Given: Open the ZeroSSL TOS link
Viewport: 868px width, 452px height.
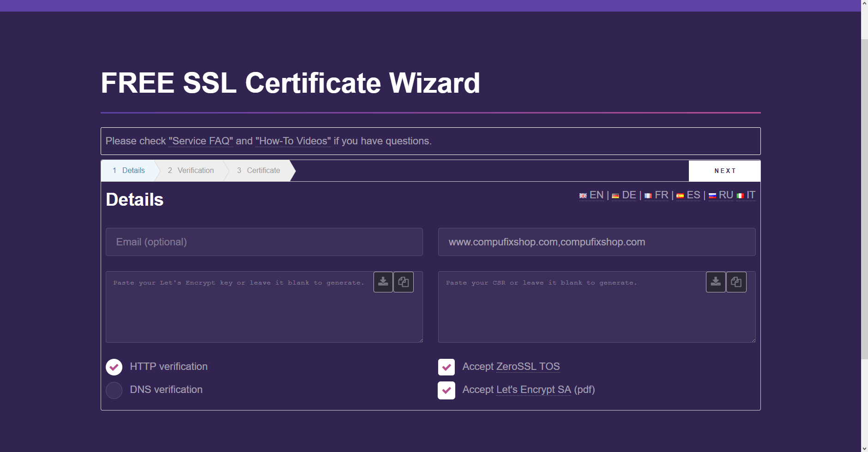Looking at the screenshot, I should (x=528, y=367).
